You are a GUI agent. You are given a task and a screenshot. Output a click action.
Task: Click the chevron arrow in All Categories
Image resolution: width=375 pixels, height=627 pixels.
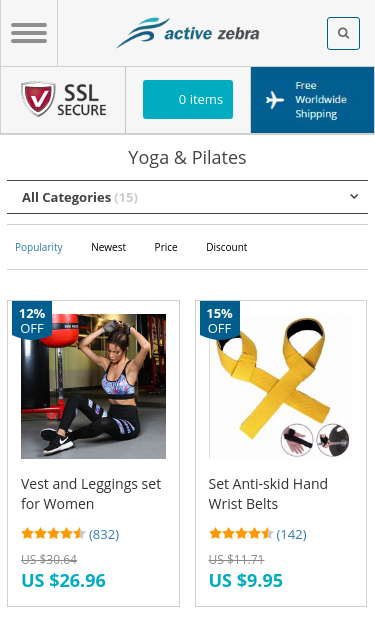[354, 196]
